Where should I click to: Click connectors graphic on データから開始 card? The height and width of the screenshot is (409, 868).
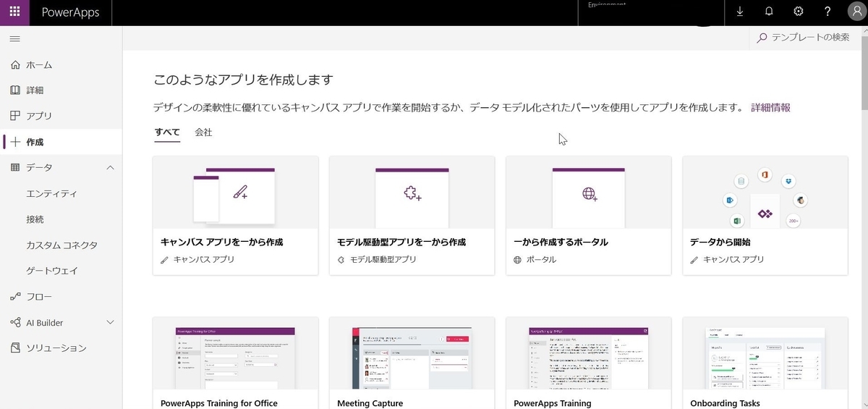coord(765,199)
